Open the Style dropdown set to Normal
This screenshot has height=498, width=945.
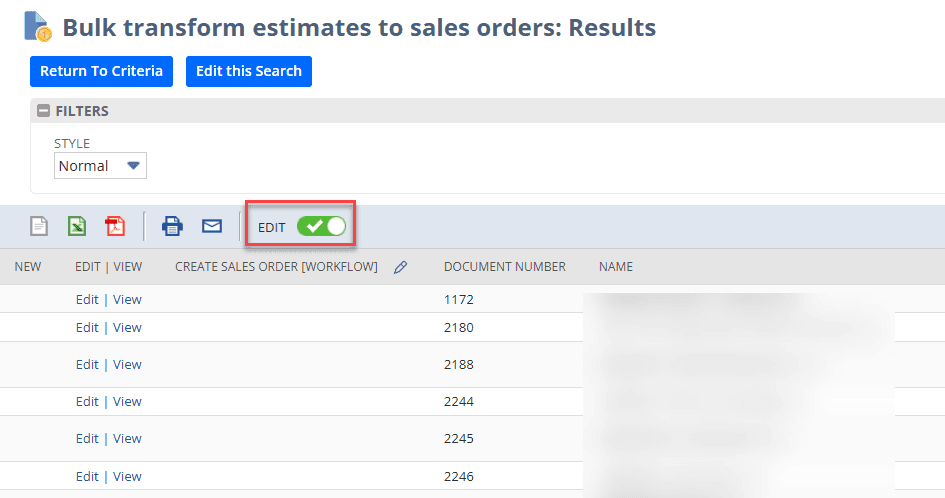pos(100,166)
